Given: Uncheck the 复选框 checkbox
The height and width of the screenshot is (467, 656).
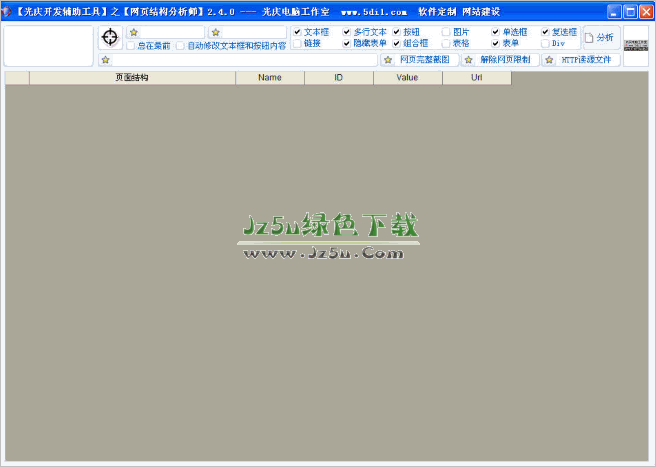Looking at the screenshot, I should [x=545, y=32].
